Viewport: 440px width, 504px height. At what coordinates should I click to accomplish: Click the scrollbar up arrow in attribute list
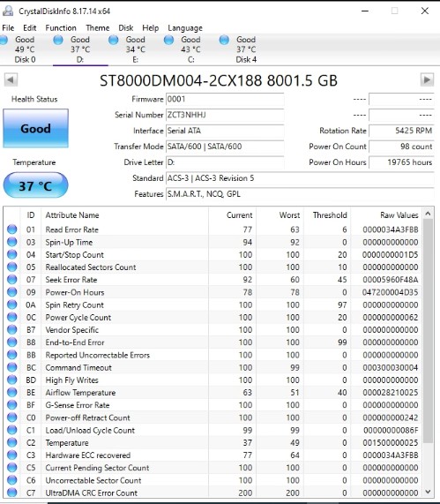pyautogui.click(x=428, y=214)
